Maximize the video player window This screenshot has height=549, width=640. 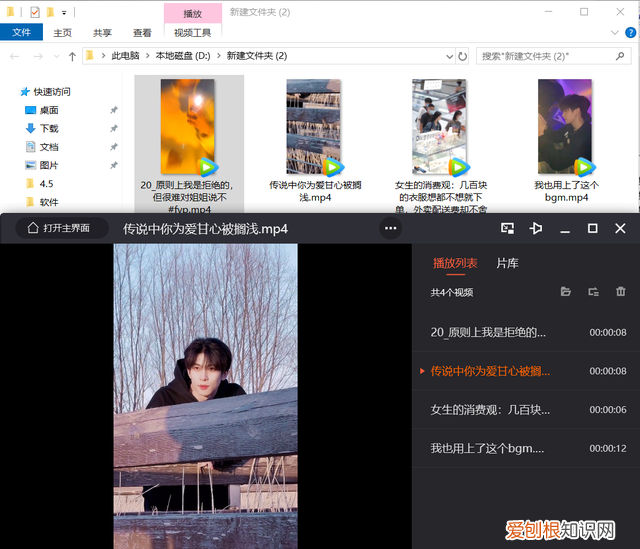592,228
